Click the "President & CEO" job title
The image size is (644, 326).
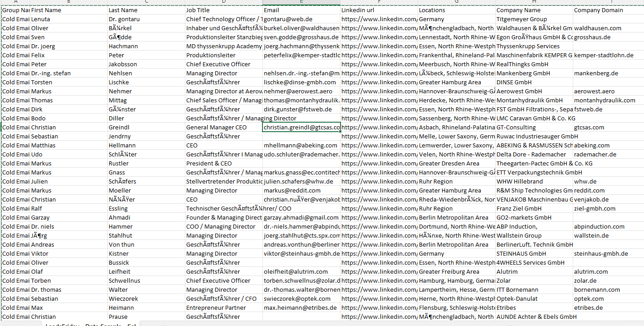[224, 163]
